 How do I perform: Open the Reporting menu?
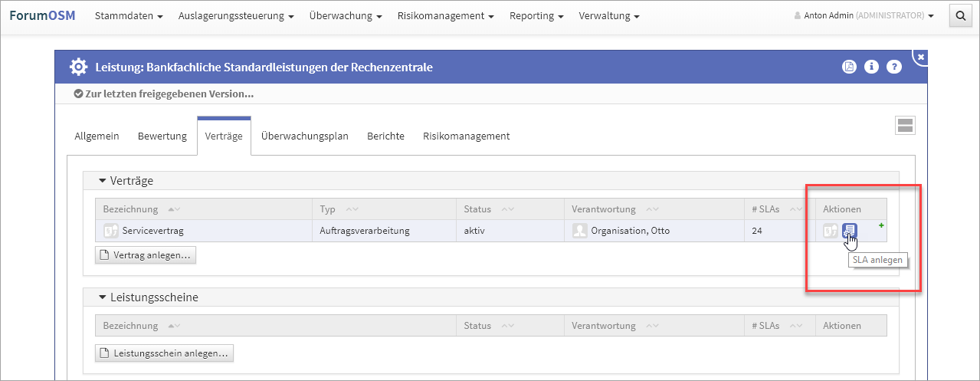coord(536,16)
